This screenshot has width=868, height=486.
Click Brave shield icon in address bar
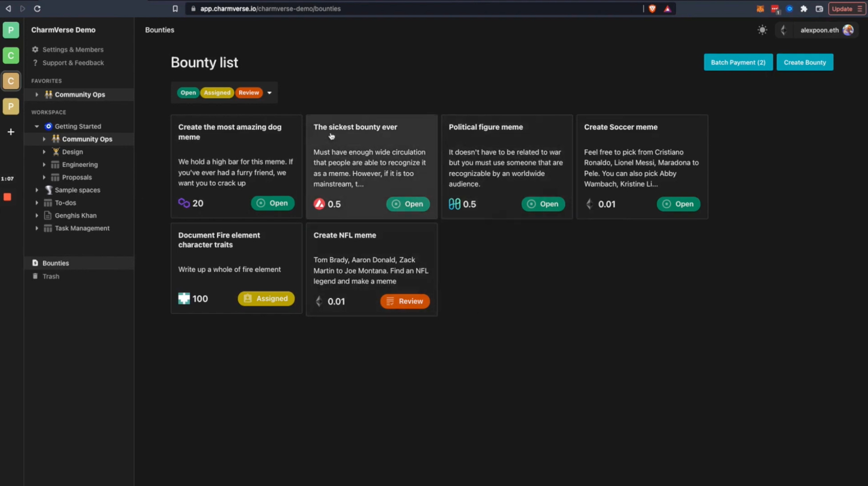click(652, 8)
